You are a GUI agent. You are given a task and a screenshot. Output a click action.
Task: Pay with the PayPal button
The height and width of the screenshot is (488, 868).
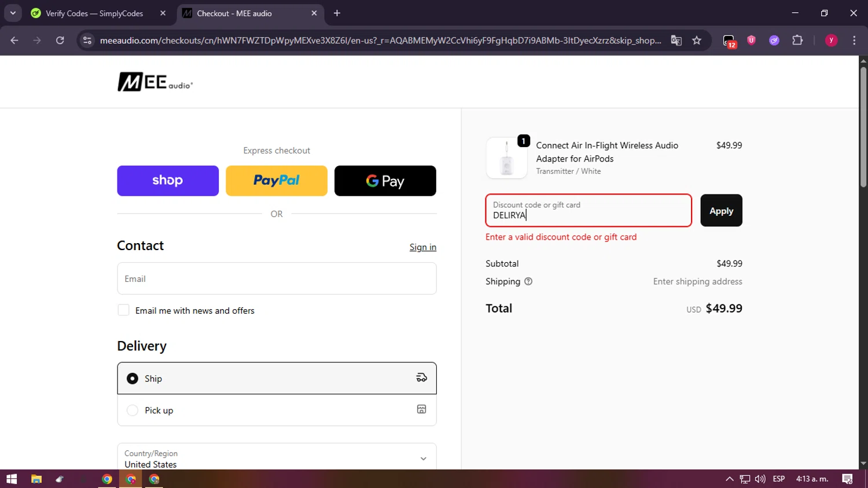tap(277, 181)
